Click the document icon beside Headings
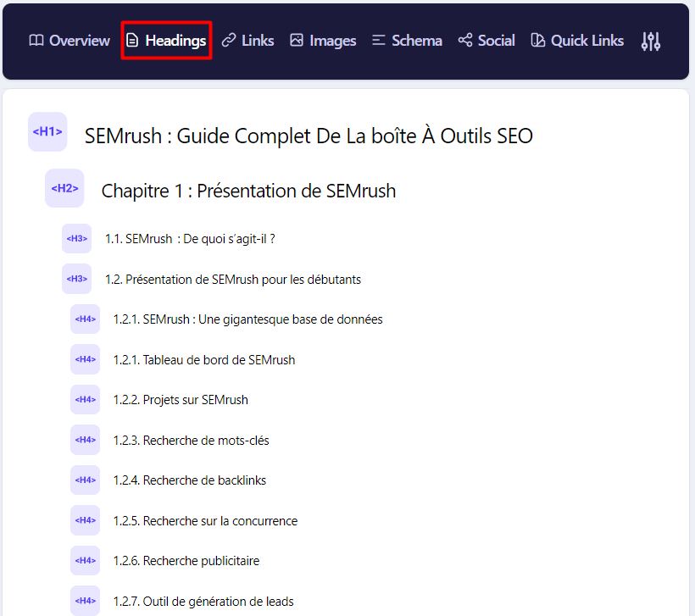Viewport: 695px width, 616px height. (x=132, y=41)
